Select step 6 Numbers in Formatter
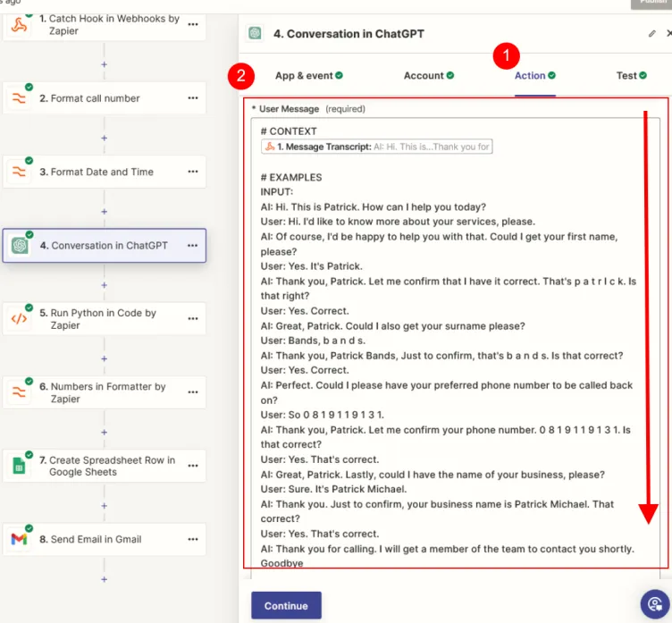The width and height of the screenshot is (672, 623). [x=105, y=392]
